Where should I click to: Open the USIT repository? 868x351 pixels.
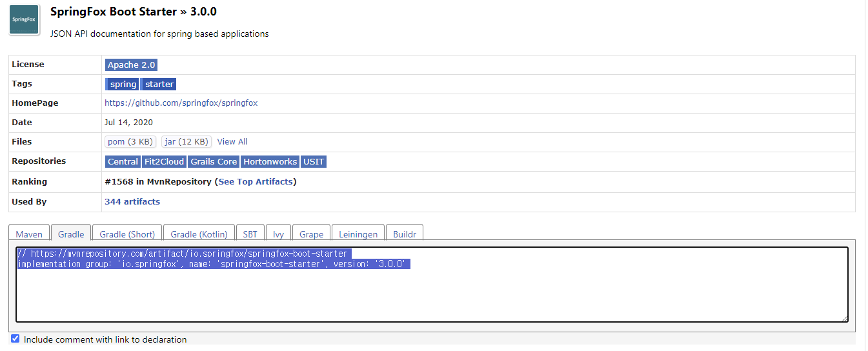(x=314, y=161)
